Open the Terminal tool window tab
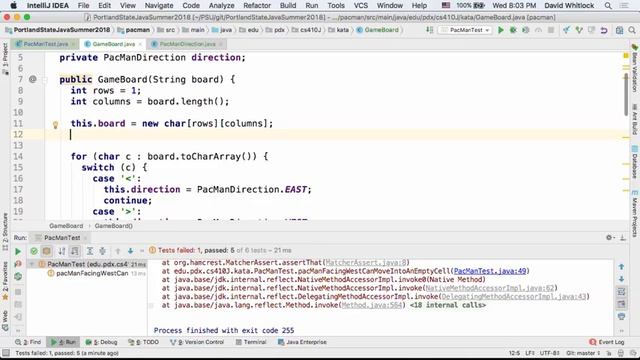Screen dimensions: 640x360 point(251,342)
